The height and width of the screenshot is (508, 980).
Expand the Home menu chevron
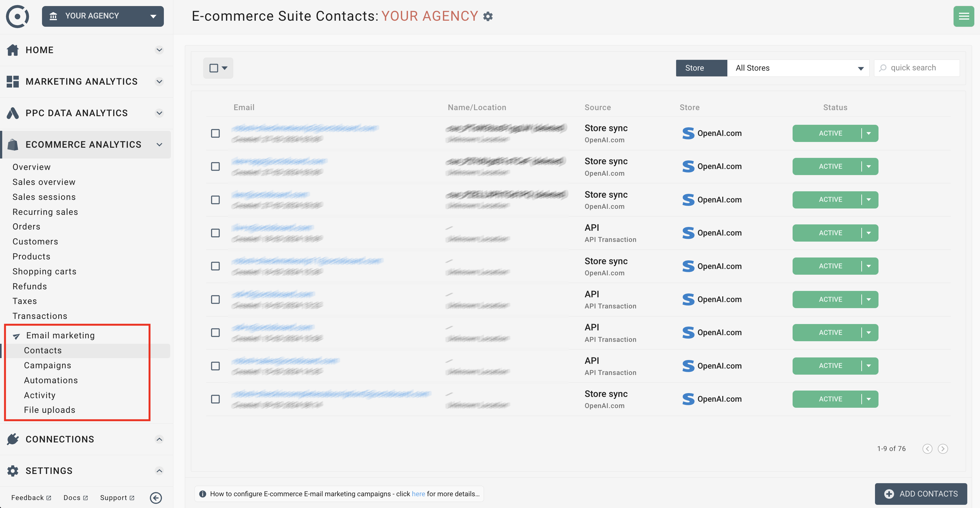[x=159, y=50]
